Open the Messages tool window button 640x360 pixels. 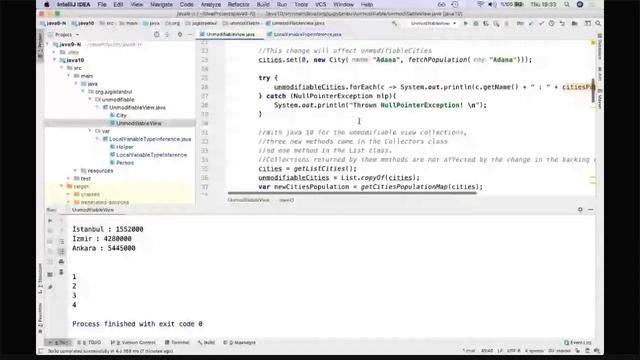(240, 343)
